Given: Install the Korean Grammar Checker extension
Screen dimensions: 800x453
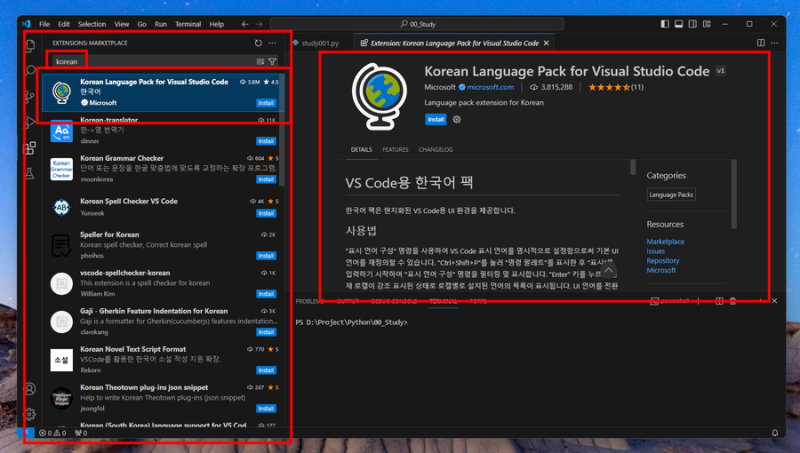Looking at the screenshot, I should point(266,180).
